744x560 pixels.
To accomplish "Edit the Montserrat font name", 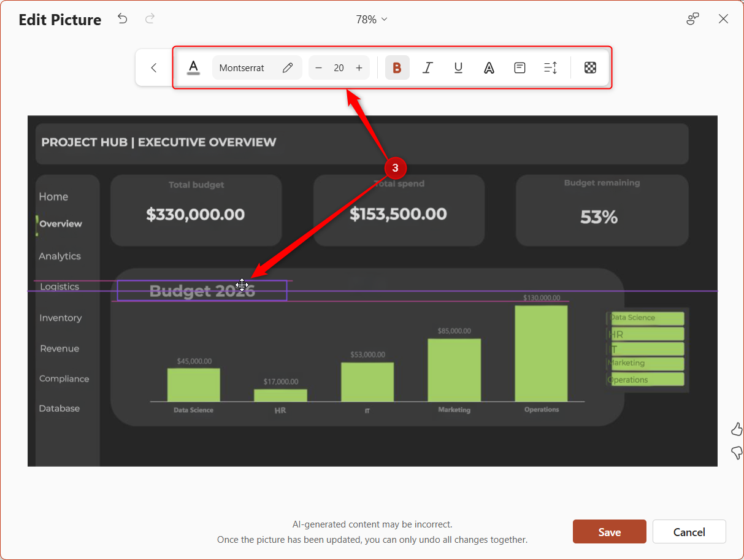I will point(242,68).
